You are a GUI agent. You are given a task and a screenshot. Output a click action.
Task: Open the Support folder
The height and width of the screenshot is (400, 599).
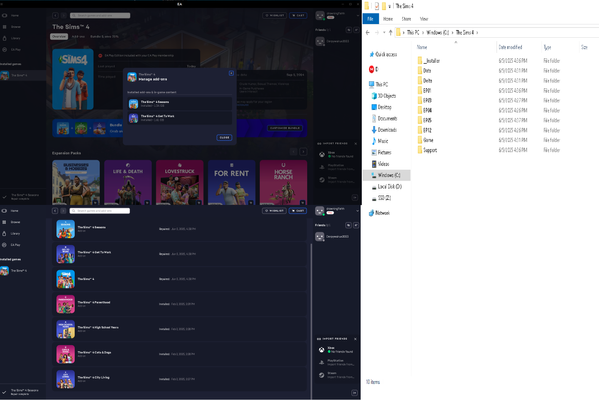tap(430, 150)
